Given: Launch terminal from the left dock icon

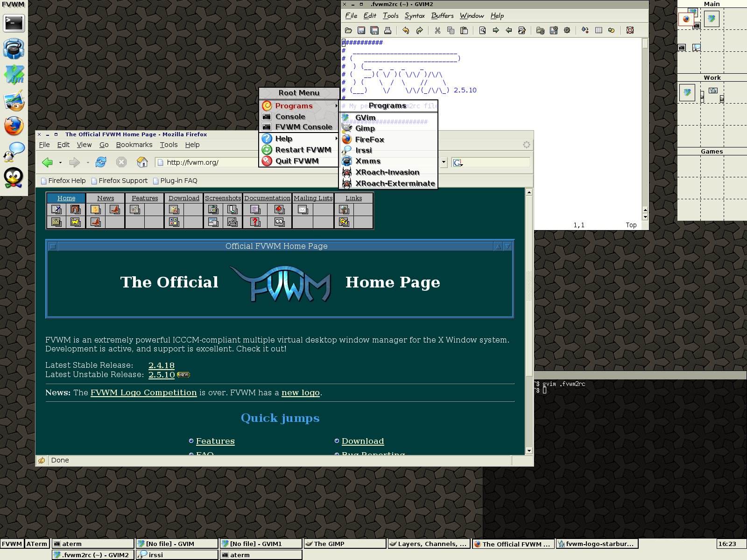Looking at the screenshot, I should [14, 22].
